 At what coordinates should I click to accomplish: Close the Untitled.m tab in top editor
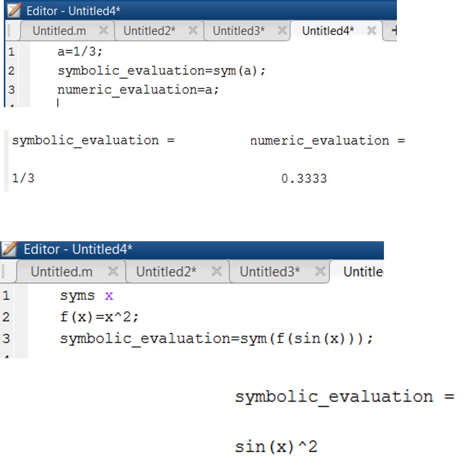(x=103, y=30)
